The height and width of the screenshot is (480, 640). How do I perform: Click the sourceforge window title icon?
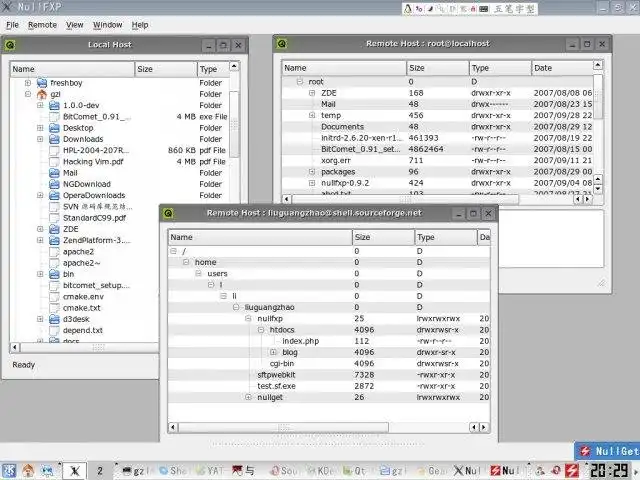pos(168,213)
